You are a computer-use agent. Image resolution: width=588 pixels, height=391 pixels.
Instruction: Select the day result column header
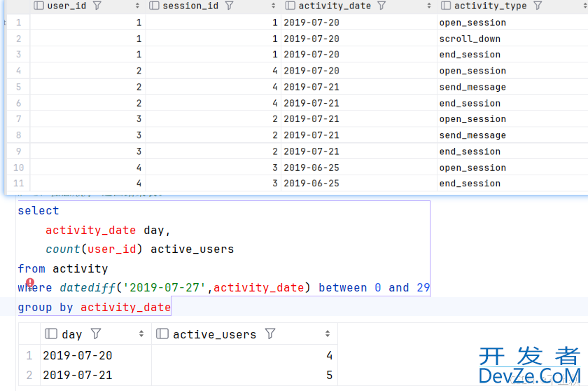(96, 334)
